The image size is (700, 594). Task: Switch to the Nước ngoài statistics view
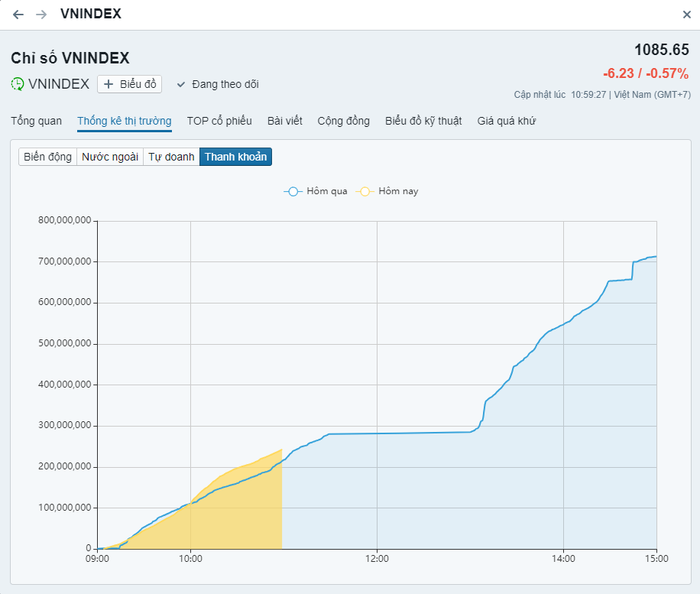tap(110, 157)
